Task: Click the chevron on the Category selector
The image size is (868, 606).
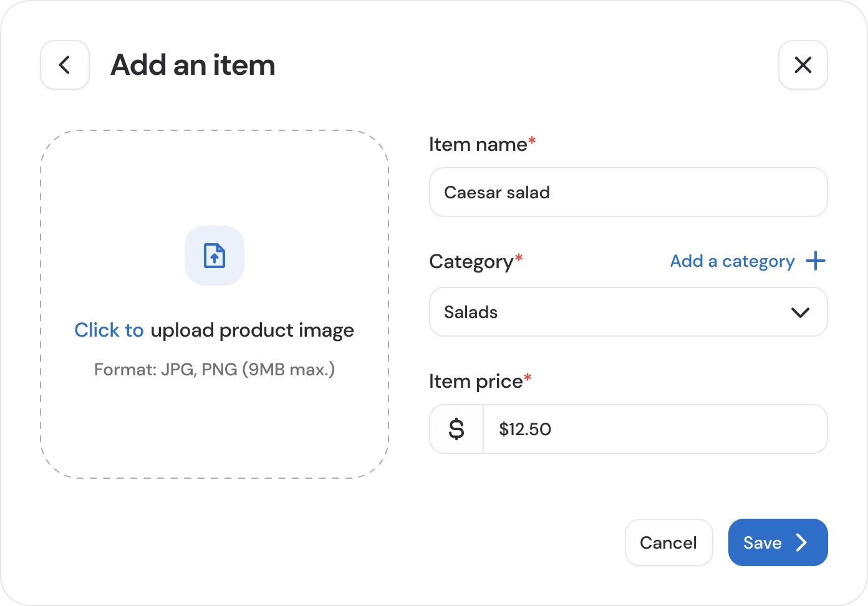Action: [801, 312]
